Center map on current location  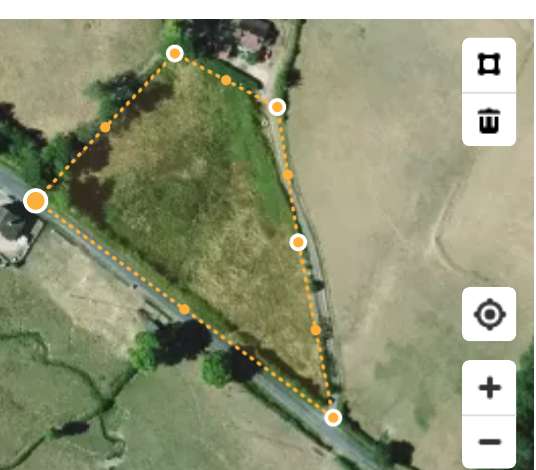pyautogui.click(x=489, y=314)
